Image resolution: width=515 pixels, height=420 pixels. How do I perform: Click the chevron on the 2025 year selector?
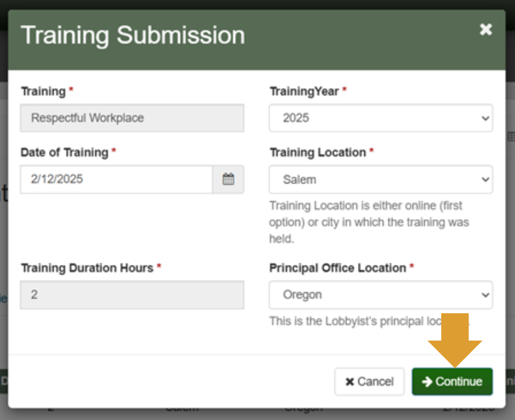pos(485,118)
